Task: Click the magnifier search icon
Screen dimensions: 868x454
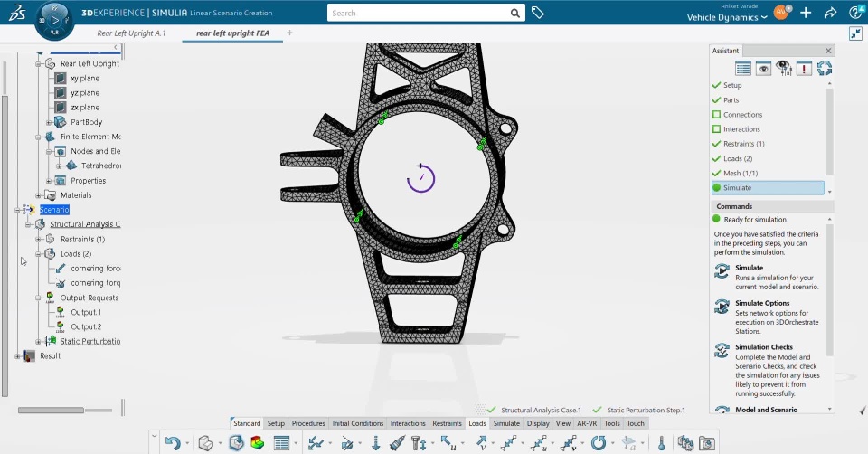Action: click(514, 14)
